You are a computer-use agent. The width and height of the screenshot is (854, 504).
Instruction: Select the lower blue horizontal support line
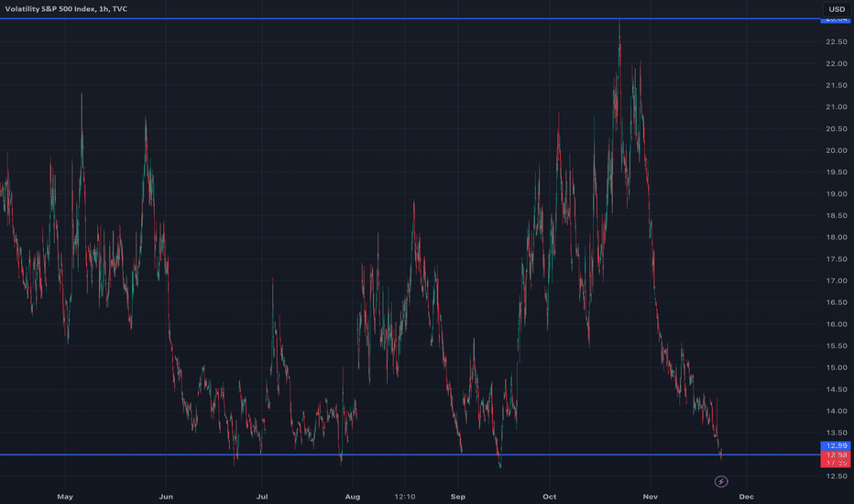click(x=410, y=455)
